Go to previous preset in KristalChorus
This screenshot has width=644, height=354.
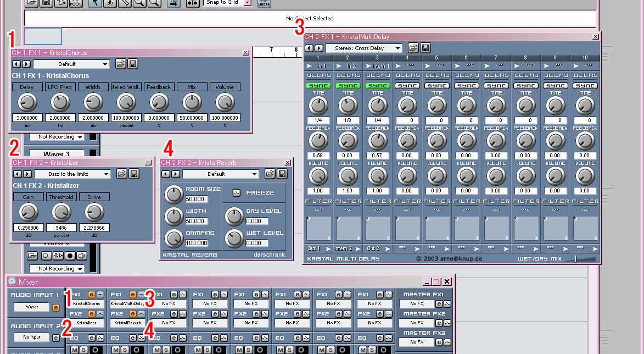point(16,64)
